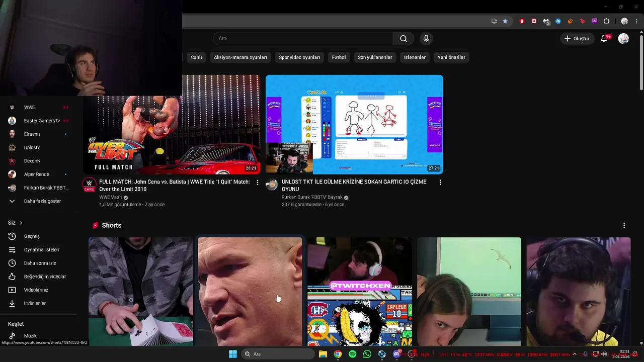The height and width of the screenshot is (362, 644).
Task: Open Furkan Burak channel avatar under video
Action: pyautogui.click(x=272, y=185)
